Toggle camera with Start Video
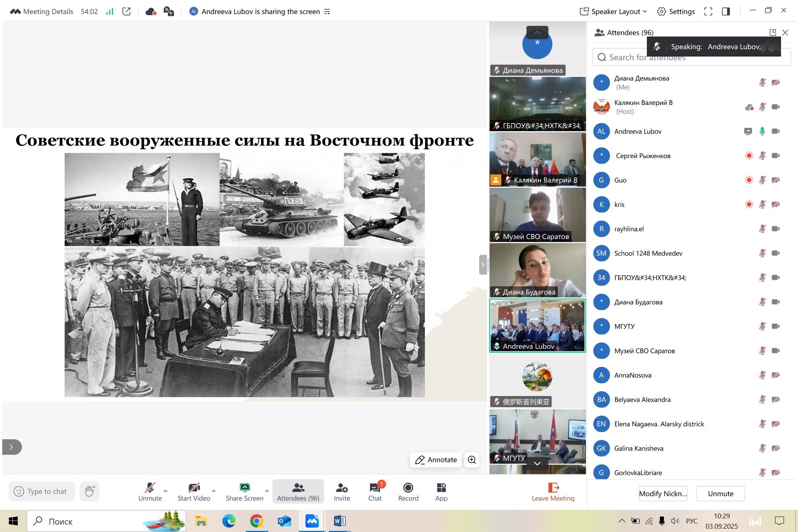The image size is (798, 532). (x=194, y=491)
